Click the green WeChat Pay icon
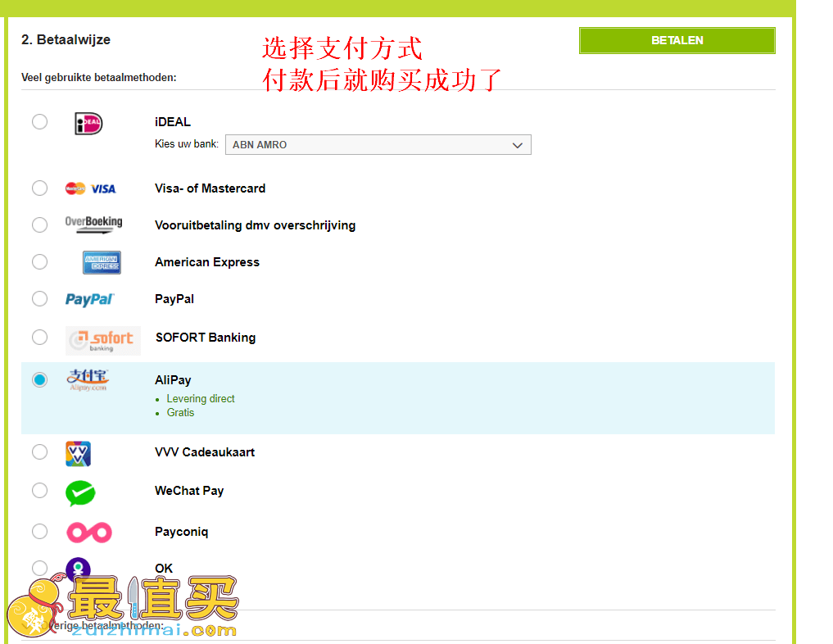 pos(80,493)
